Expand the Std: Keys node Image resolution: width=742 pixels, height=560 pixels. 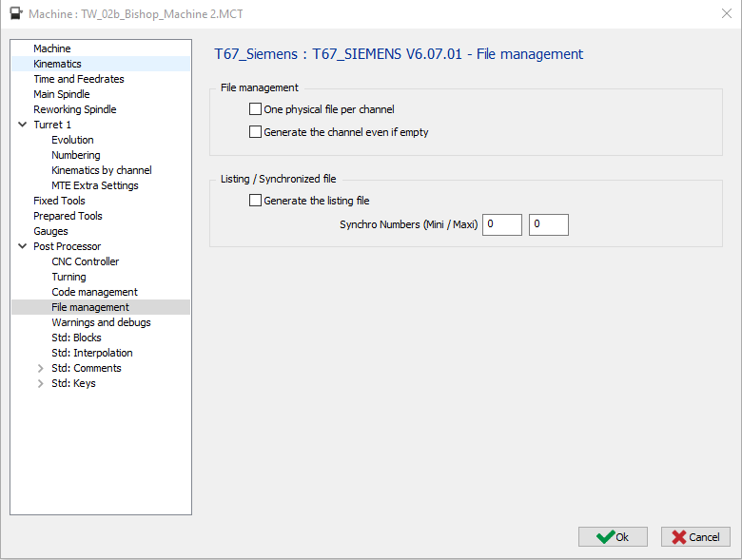(x=40, y=383)
